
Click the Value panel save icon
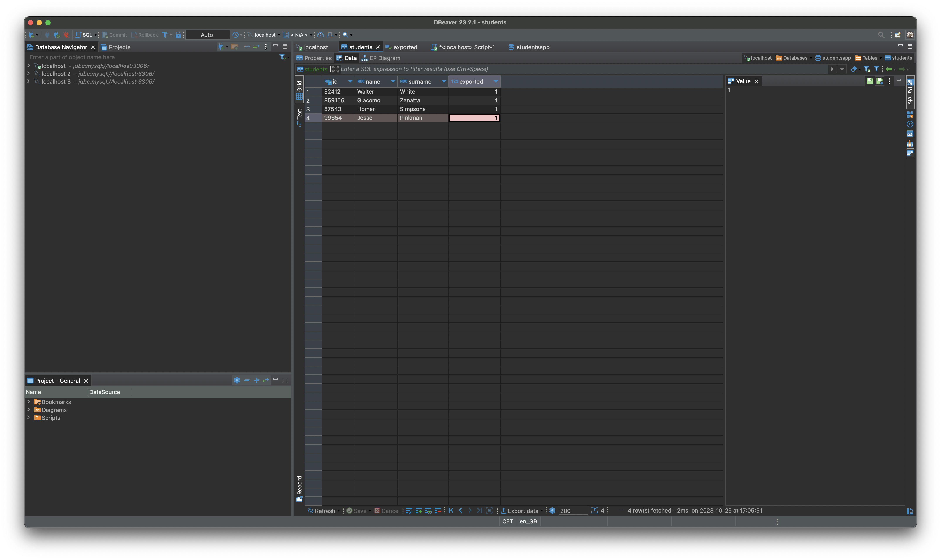pos(870,81)
